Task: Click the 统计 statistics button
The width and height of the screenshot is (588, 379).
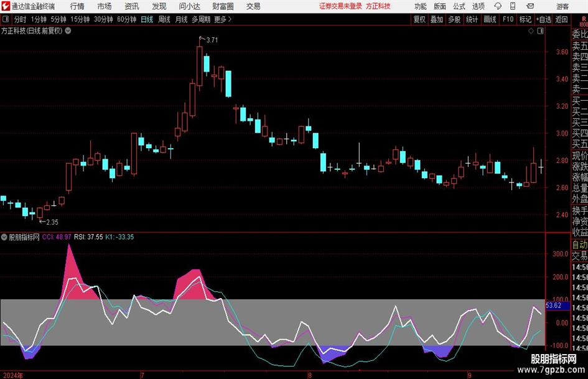Action: click(x=472, y=19)
